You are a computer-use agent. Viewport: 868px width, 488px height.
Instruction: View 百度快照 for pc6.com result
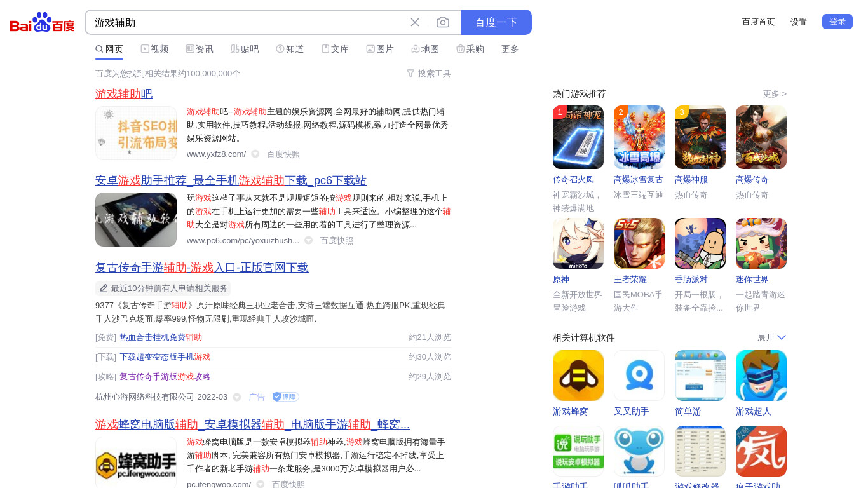pyautogui.click(x=337, y=240)
